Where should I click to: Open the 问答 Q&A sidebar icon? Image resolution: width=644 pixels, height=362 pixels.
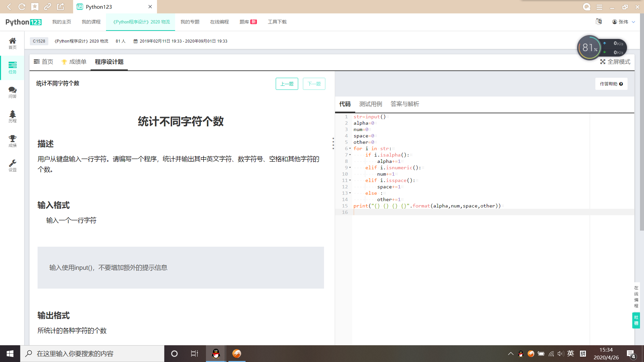coord(12,92)
